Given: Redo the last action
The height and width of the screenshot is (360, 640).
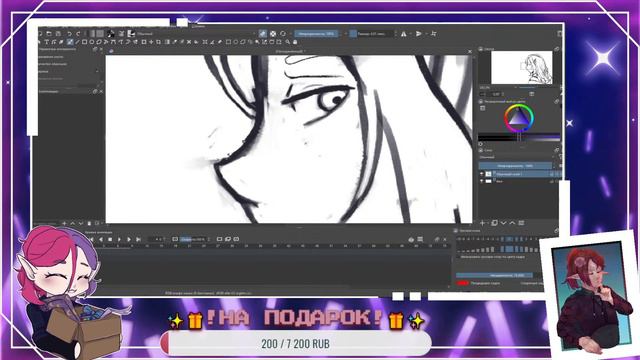Looking at the screenshot, I should 78,33.
